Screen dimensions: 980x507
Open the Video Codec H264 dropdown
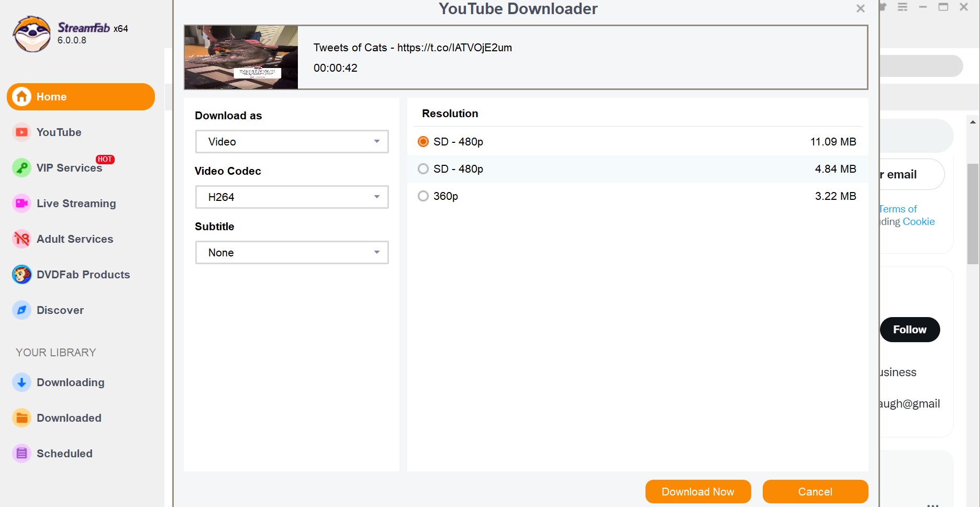pos(292,197)
